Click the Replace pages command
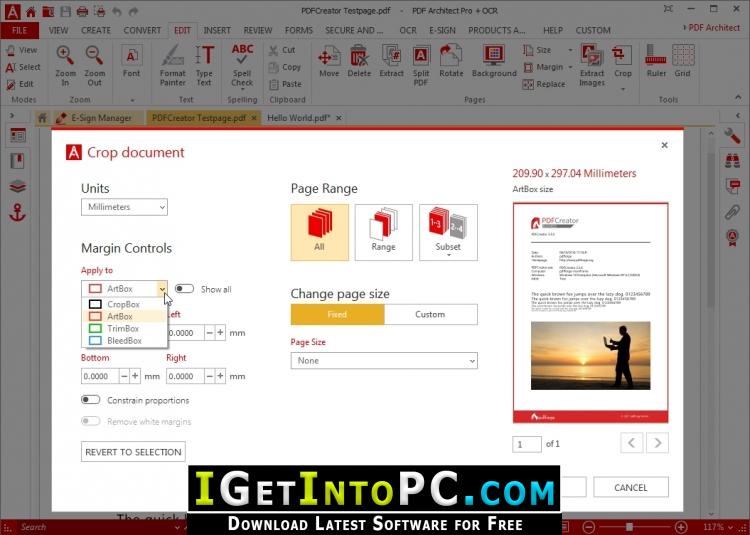The image size is (750, 535). tap(544, 84)
